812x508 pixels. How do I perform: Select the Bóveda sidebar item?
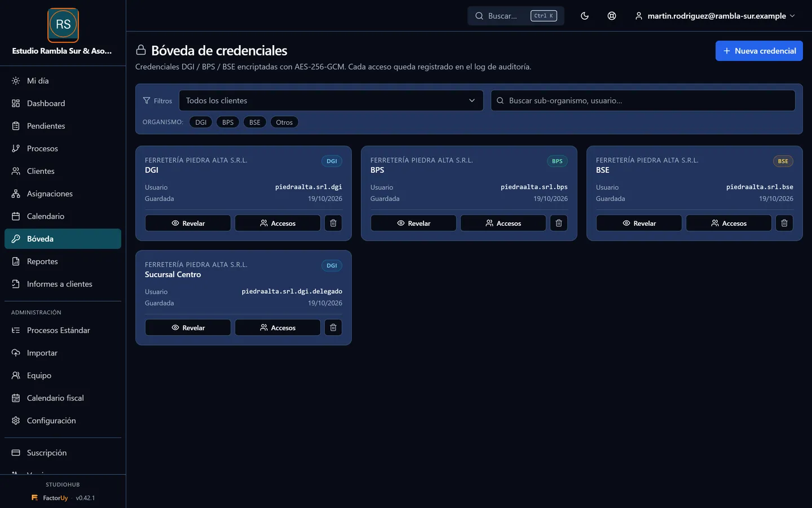(x=63, y=239)
